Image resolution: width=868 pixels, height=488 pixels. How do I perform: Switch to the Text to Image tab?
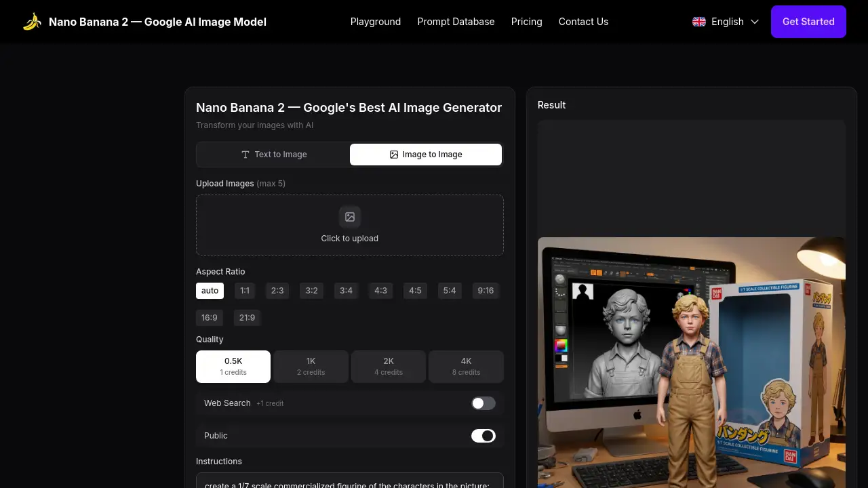coord(274,155)
